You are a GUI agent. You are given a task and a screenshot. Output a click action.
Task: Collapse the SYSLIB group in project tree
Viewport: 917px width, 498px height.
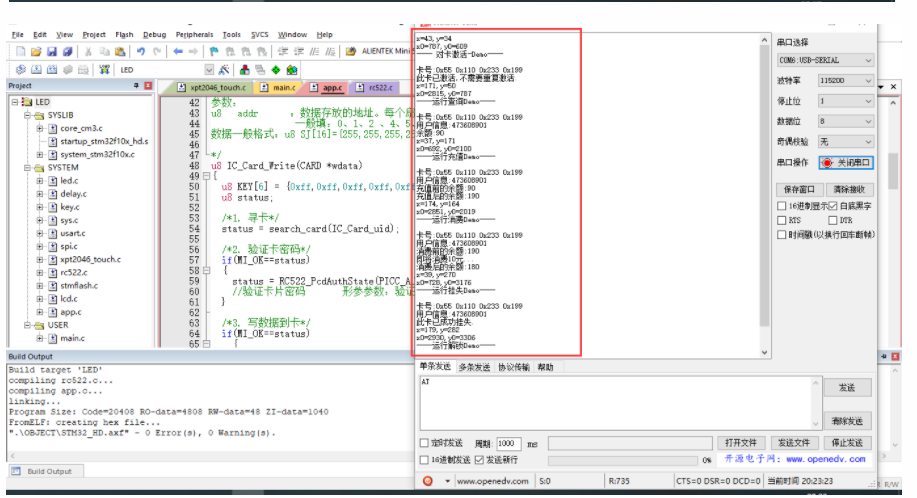(x=27, y=115)
